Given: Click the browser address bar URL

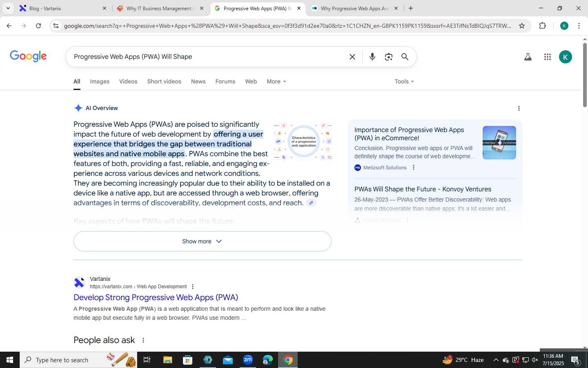Looking at the screenshot, I should (x=287, y=26).
